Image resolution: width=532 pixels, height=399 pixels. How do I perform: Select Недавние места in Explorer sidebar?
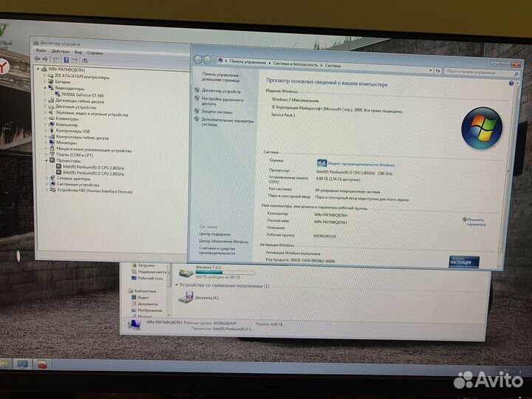pos(152,272)
